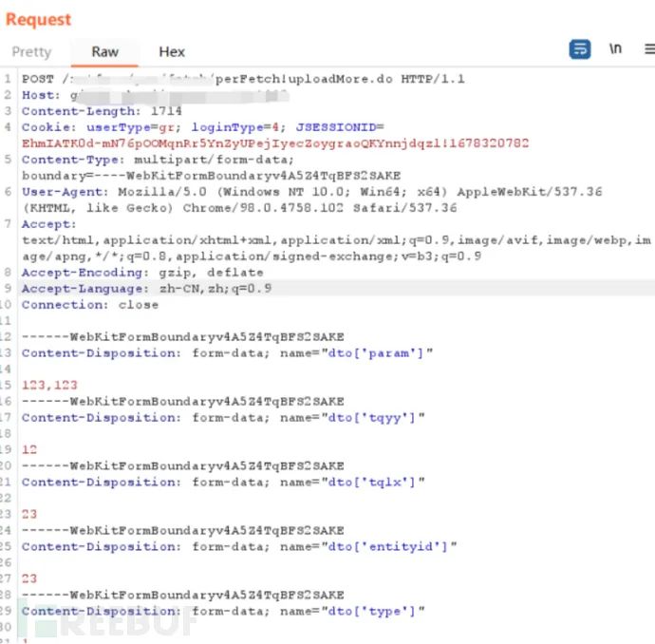Select the highlighted Accept-Language line

(146, 289)
